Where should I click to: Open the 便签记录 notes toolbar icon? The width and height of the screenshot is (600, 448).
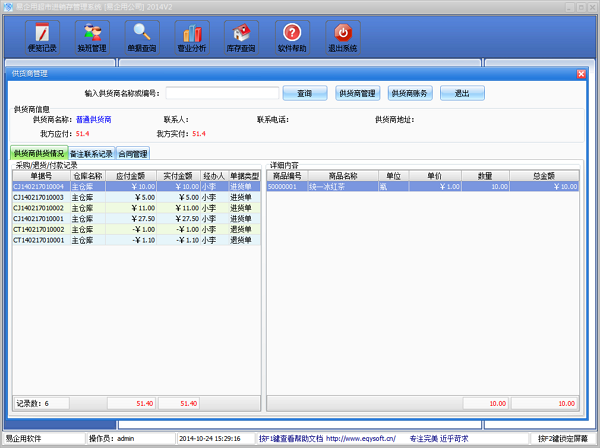[x=42, y=37]
